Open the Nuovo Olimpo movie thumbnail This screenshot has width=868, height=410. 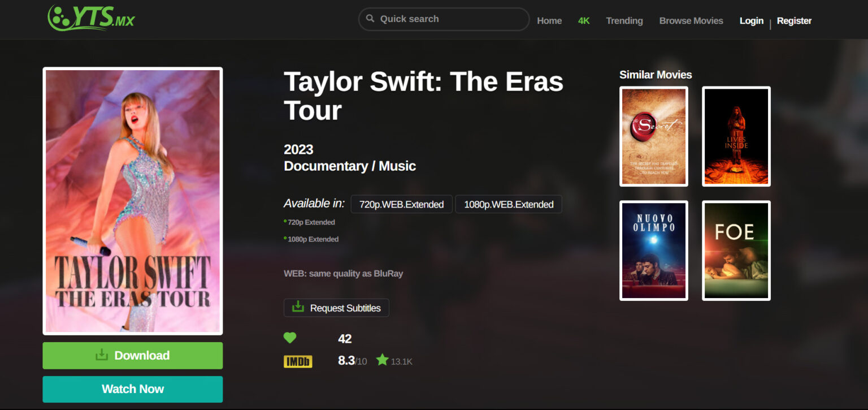tap(654, 251)
